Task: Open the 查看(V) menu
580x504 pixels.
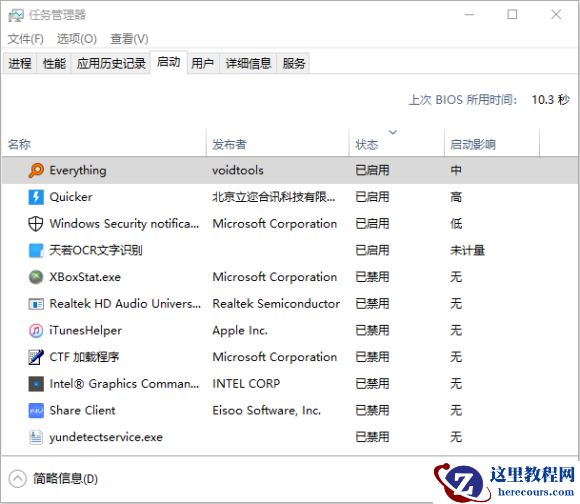Action: tap(129, 39)
